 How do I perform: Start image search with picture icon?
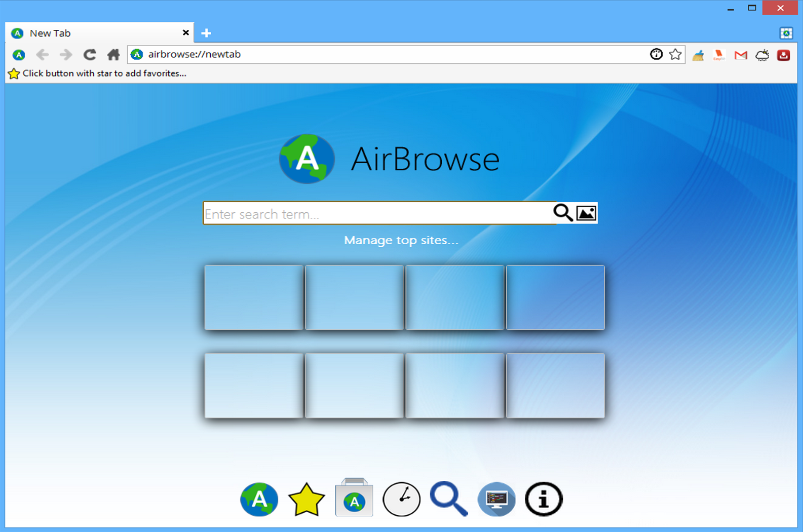click(586, 213)
